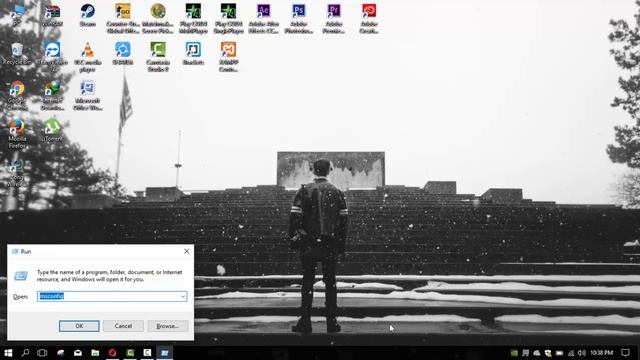Open Adobe Photoshop desktop icon
This screenshot has width=640, height=360.
tap(298, 18)
